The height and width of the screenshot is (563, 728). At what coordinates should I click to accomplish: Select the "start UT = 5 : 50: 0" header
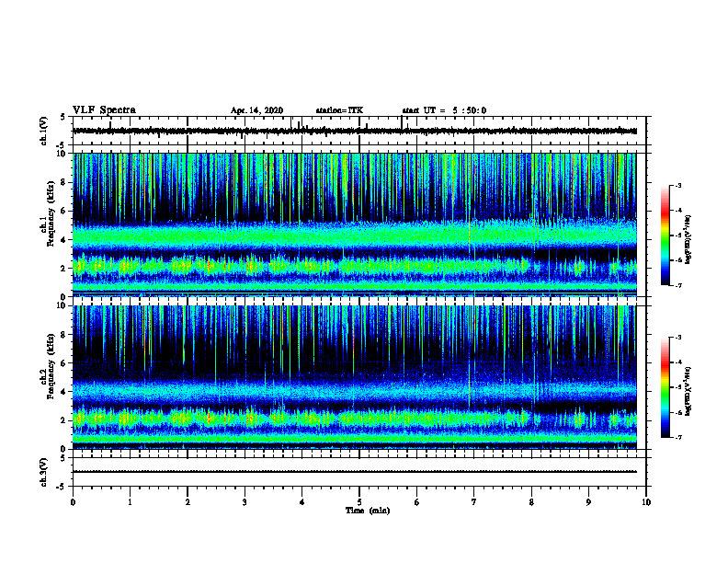tap(444, 110)
